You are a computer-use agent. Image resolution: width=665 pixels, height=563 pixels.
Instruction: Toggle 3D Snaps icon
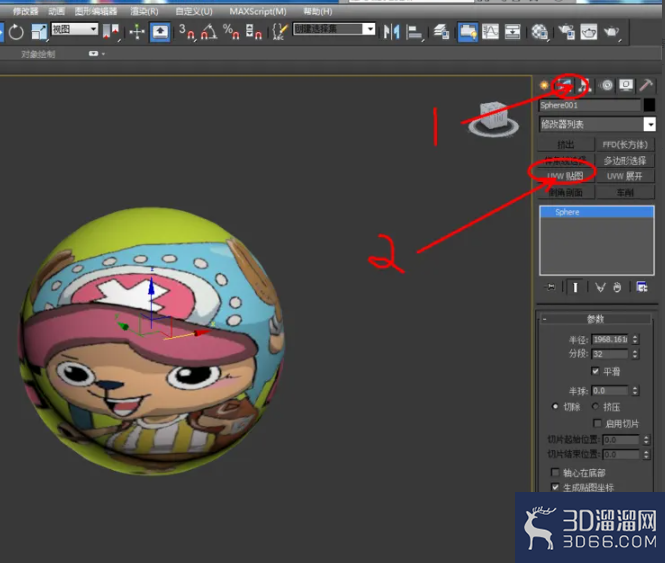pos(187,32)
